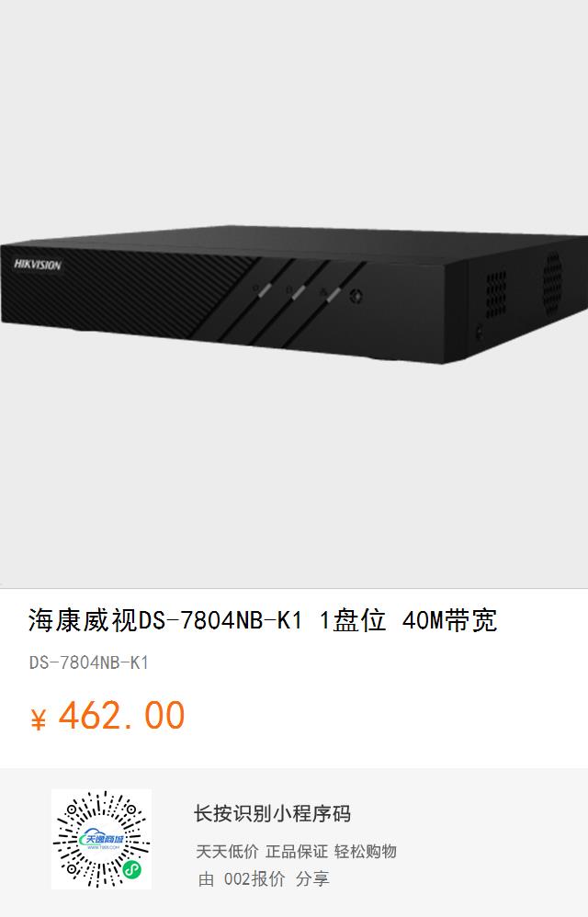Click the middle indicator light on front panel
This screenshot has width=588, height=917.
(x=298, y=292)
